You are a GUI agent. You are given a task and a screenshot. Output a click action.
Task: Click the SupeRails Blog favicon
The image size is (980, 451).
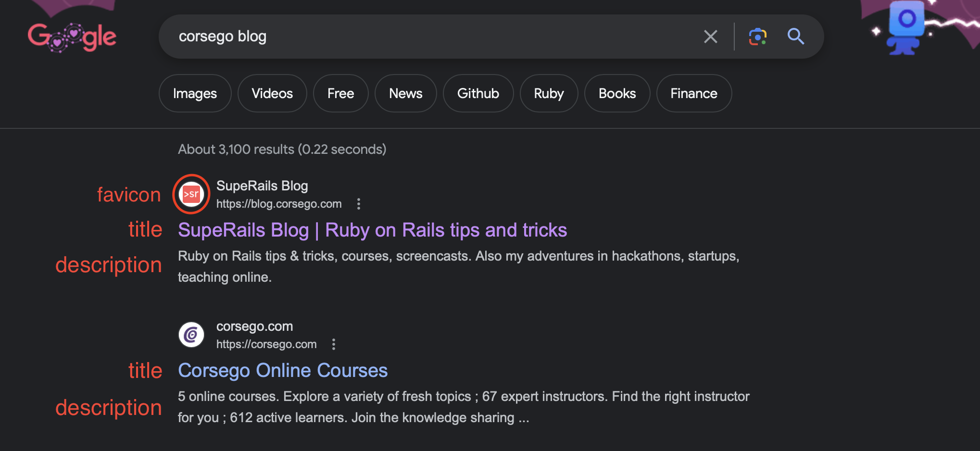pyautogui.click(x=191, y=194)
